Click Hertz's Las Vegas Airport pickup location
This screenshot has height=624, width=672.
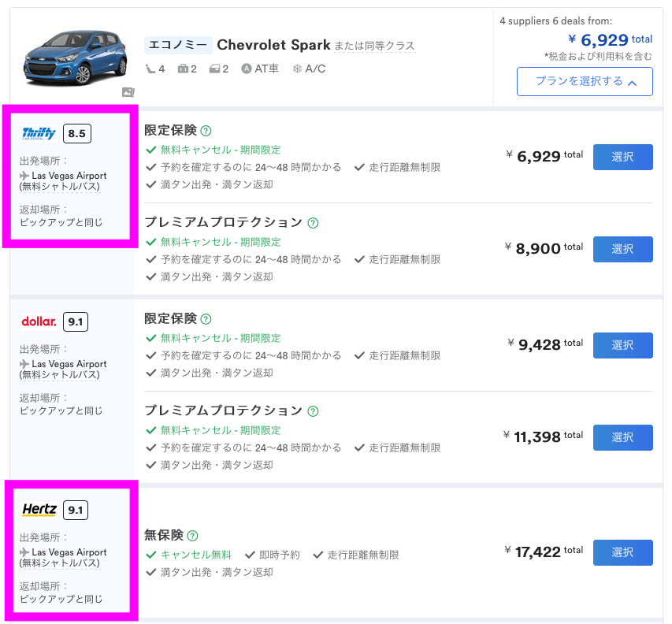[69, 552]
